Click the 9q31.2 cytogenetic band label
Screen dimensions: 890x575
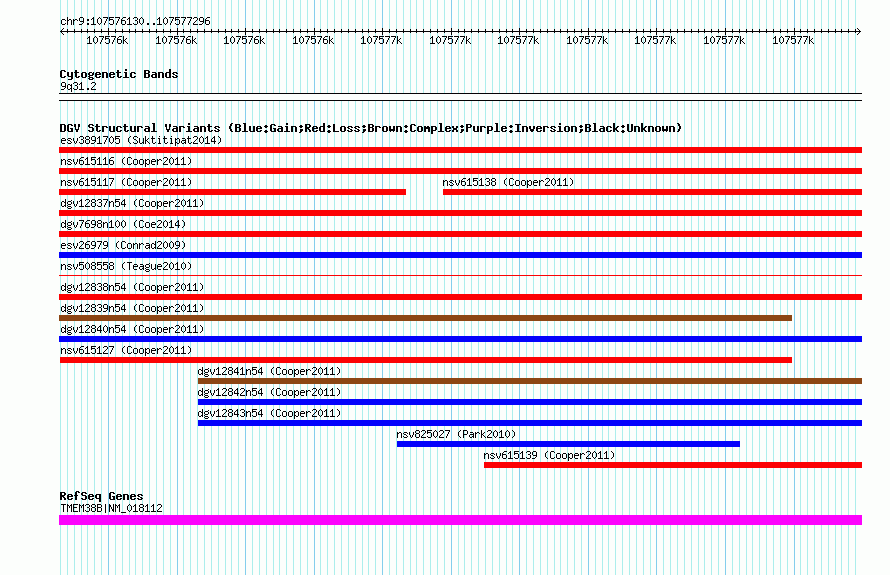[x=78, y=86]
